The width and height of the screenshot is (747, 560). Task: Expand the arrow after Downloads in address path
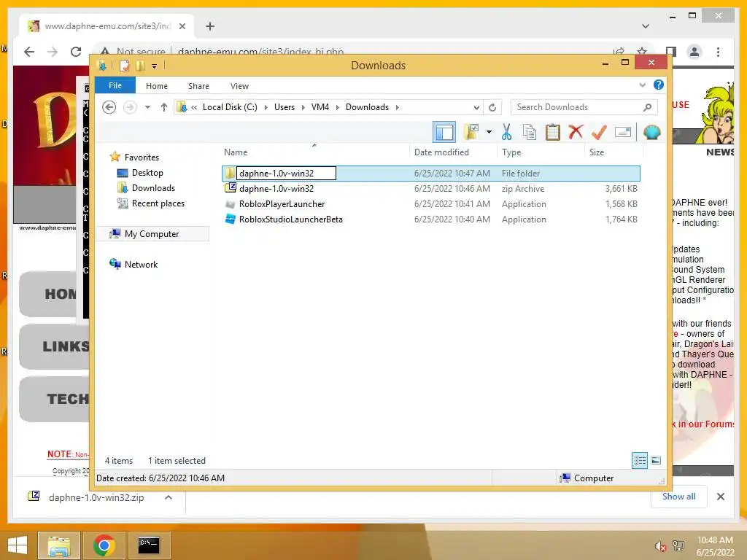click(397, 107)
